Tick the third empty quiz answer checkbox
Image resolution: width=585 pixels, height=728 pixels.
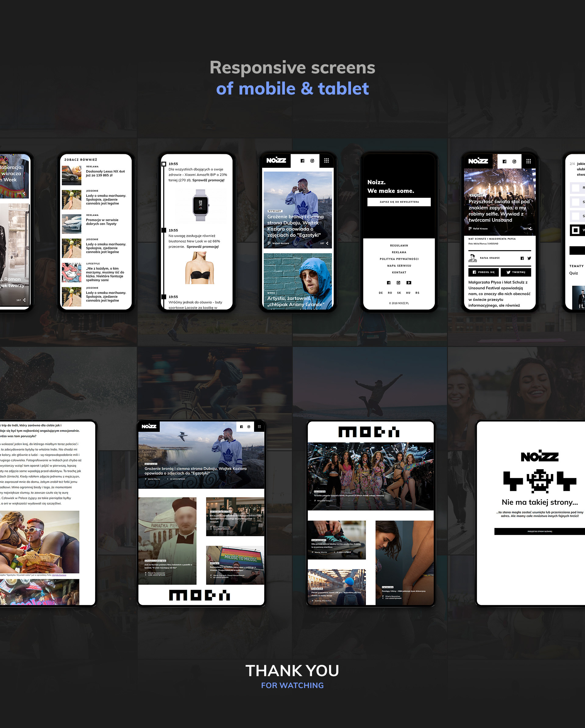(576, 216)
